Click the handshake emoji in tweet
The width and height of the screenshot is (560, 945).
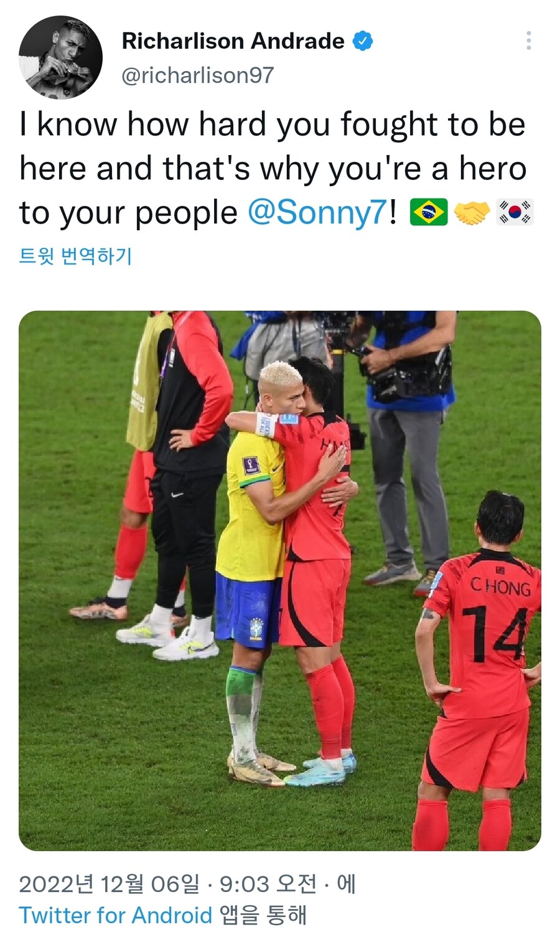pos(472,212)
